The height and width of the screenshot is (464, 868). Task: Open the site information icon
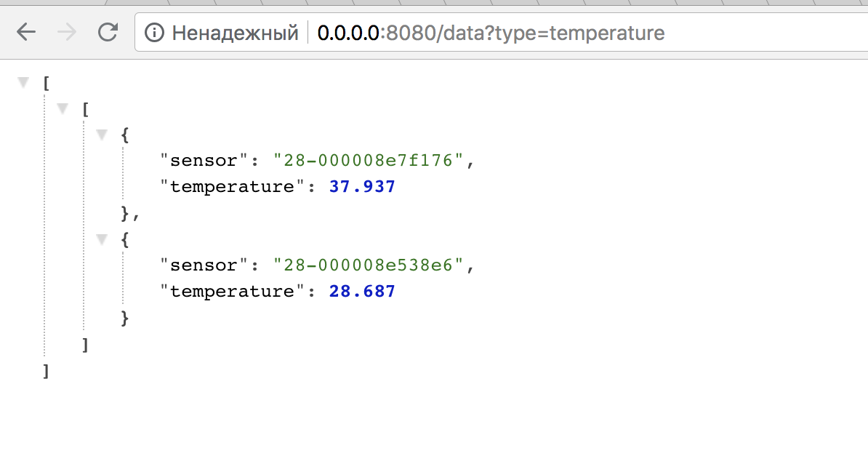[x=154, y=33]
